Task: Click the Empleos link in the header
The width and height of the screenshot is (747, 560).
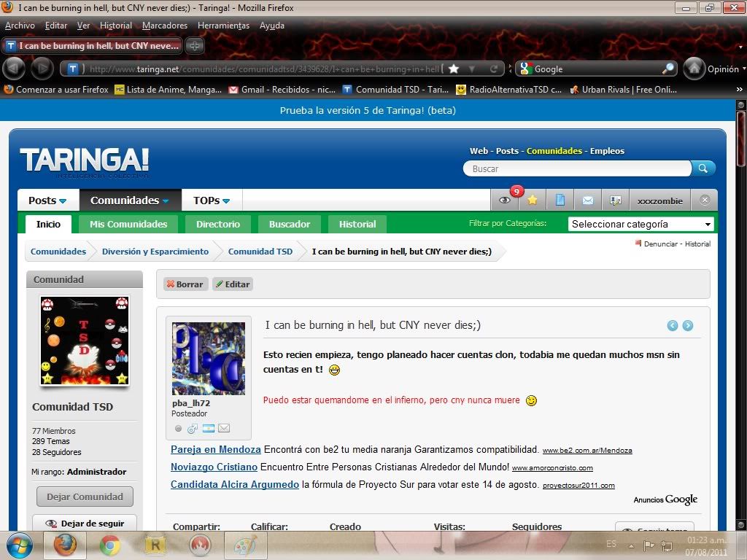Action: tap(607, 151)
